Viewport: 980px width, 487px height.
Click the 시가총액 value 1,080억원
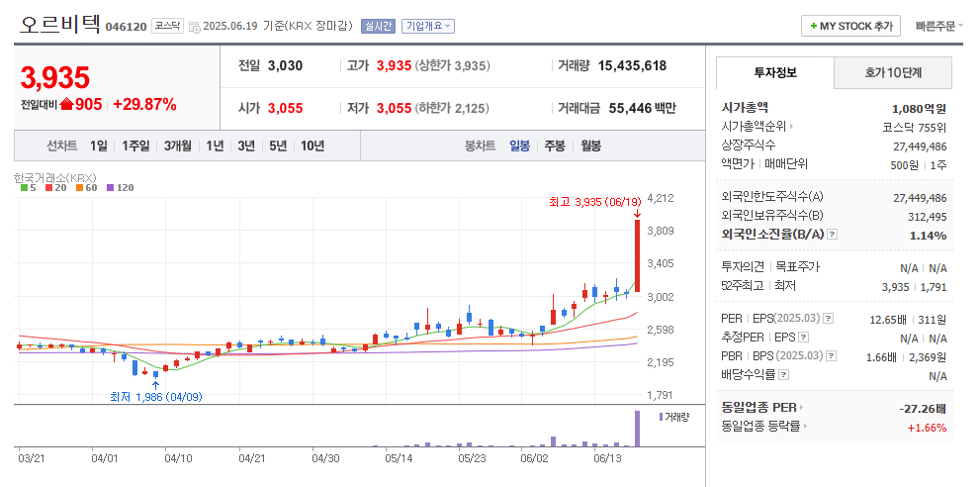coord(920,108)
